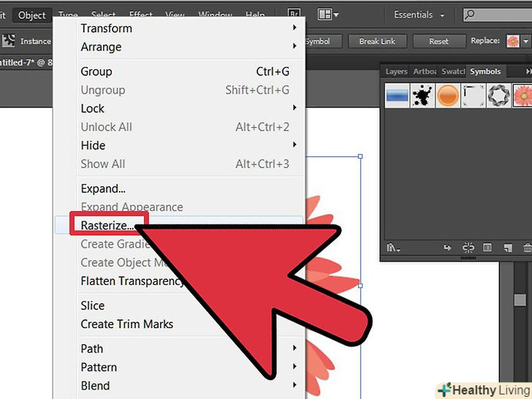
Task: Open the Essentials workspace dropdown
Action: point(419,15)
